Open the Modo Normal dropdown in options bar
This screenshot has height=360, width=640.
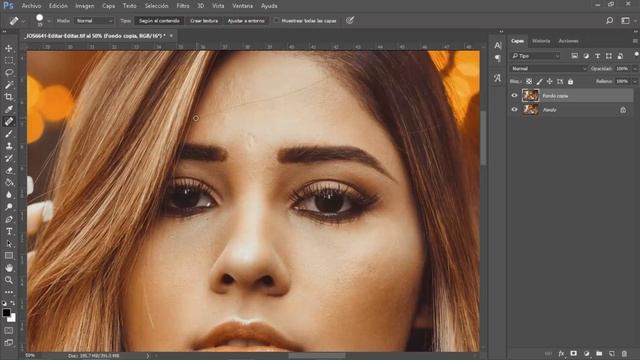point(94,20)
